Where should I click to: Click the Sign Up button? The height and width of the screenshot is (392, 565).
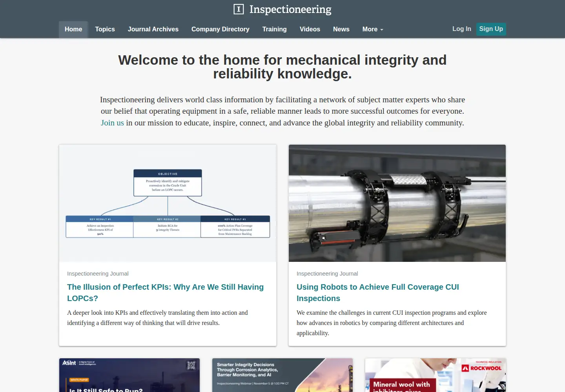pos(491,29)
